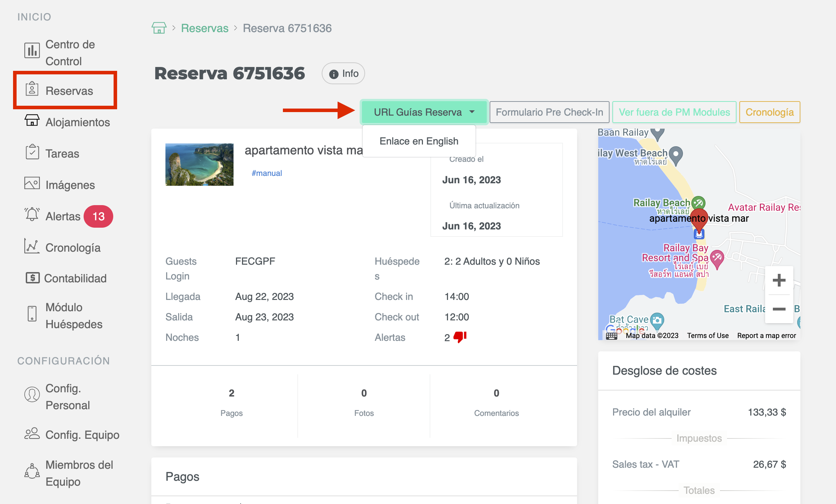836x504 pixels.
Task: Open the orange Cronología button
Action: point(769,112)
